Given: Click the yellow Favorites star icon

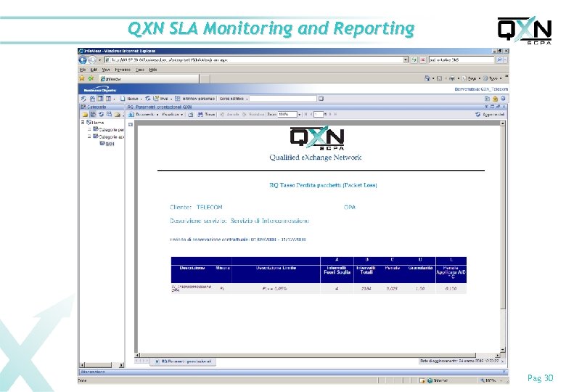Looking at the screenshot, I should pyautogui.click(x=82, y=78).
